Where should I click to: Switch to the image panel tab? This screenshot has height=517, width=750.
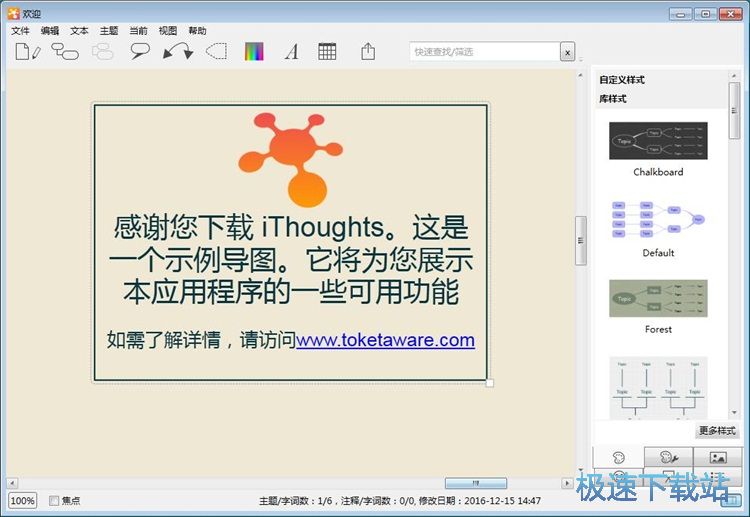(718, 457)
